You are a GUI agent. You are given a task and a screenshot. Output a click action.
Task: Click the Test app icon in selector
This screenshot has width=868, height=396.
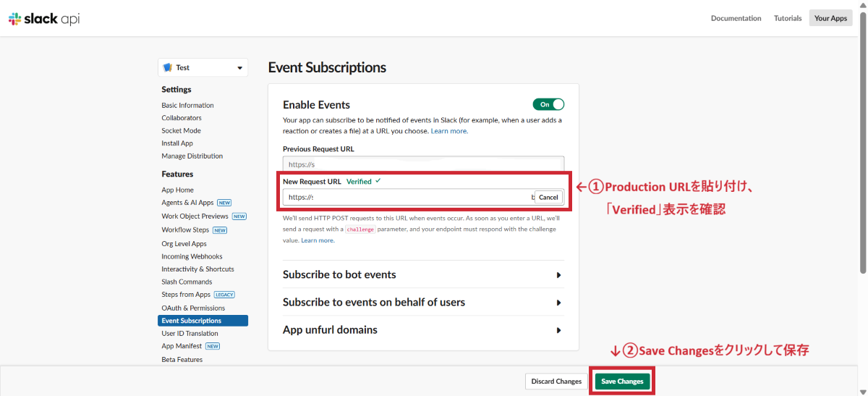[x=168, y=67]
